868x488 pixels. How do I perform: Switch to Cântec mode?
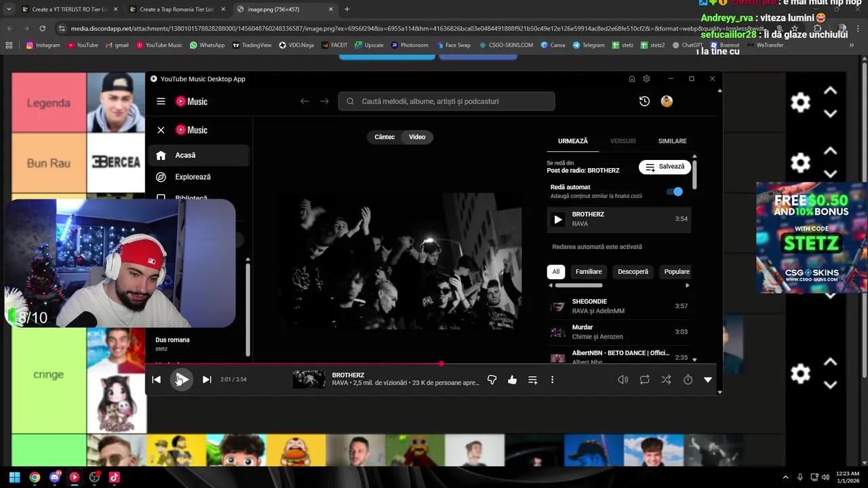(x=384, y=137)
